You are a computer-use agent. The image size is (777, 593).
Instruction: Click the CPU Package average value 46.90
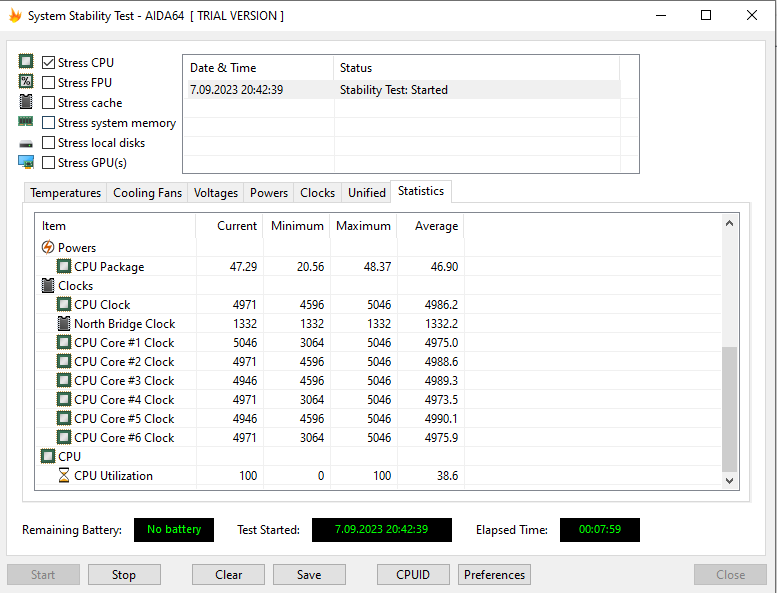pyautogui.click(x=444, y=267)
